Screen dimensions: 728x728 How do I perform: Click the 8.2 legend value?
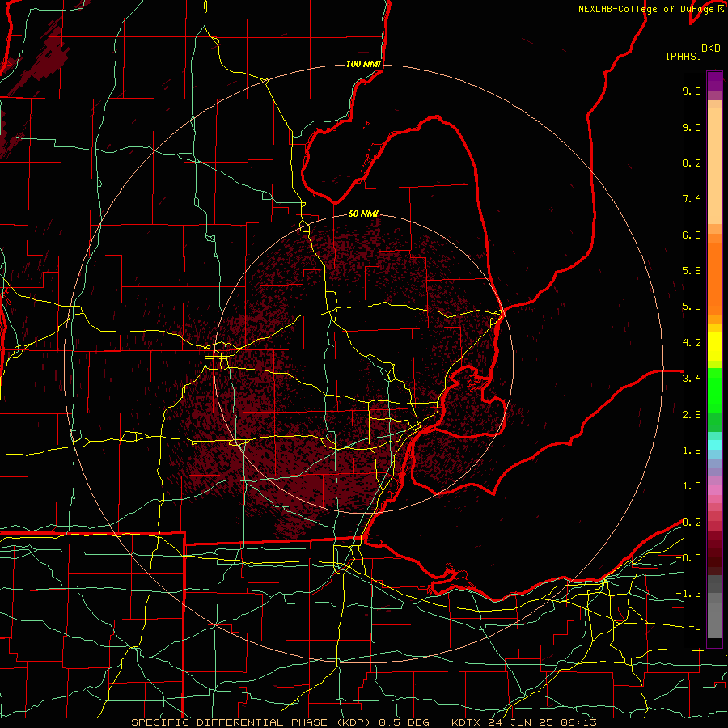pyautogui.click(x=692, y=163)
